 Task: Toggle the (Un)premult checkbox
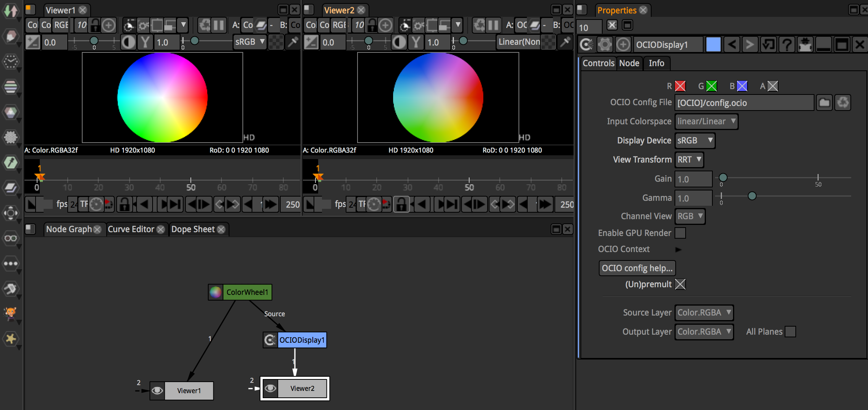point(680,284)
